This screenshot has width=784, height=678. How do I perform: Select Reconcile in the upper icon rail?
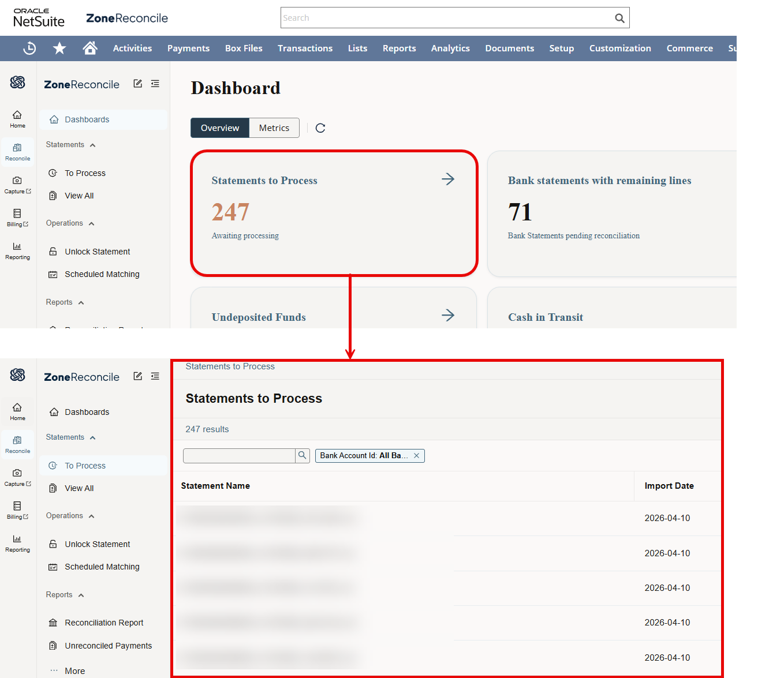tap(17, 152)
